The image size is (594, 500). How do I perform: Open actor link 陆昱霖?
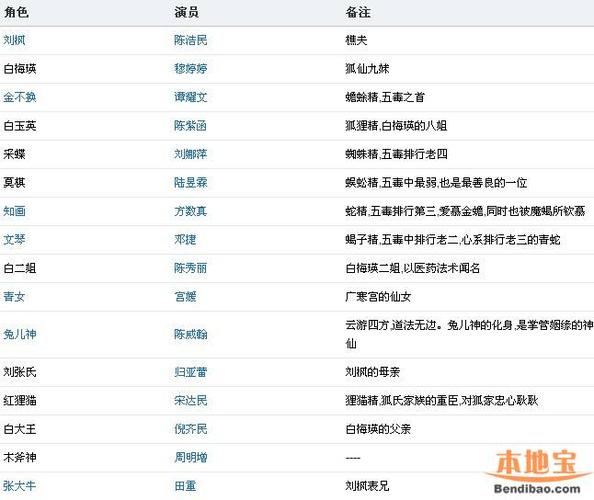click(x=191, y=183)
